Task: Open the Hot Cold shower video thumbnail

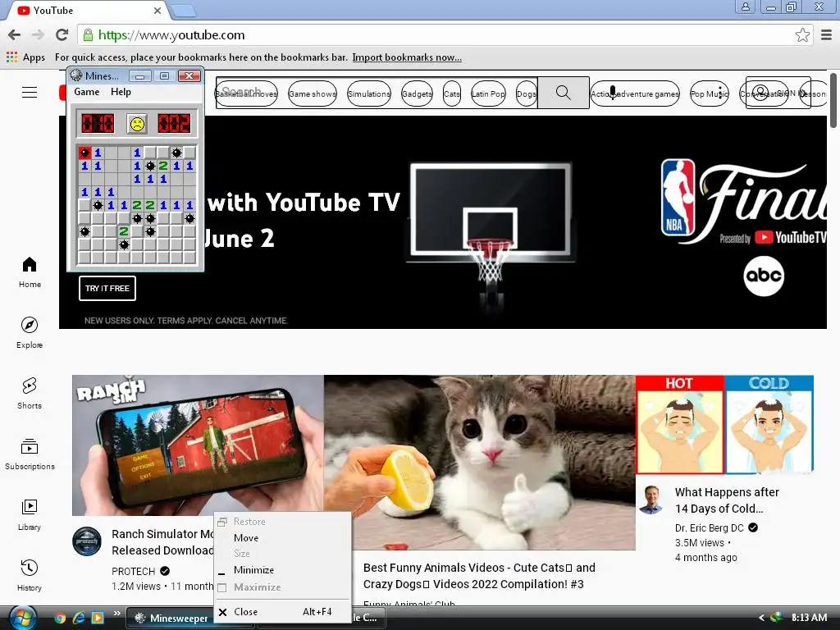Action: [724, 424]
